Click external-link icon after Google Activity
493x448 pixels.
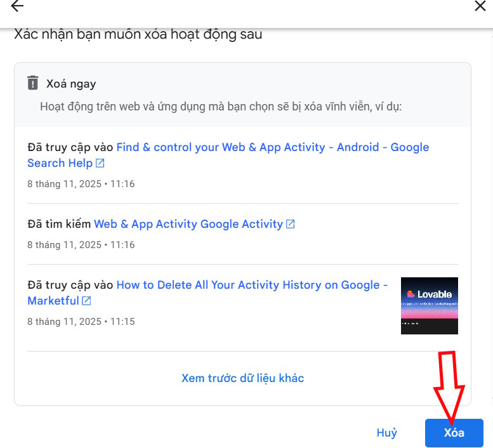pos(290,224)
